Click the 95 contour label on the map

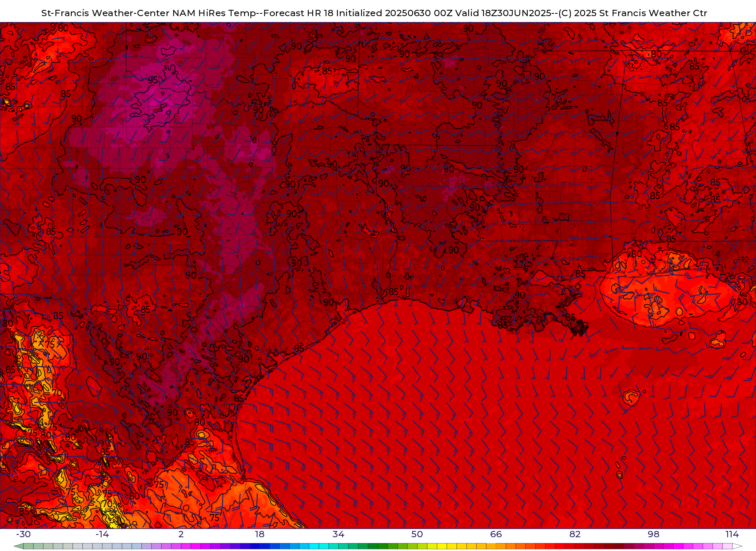pos(153,80)
